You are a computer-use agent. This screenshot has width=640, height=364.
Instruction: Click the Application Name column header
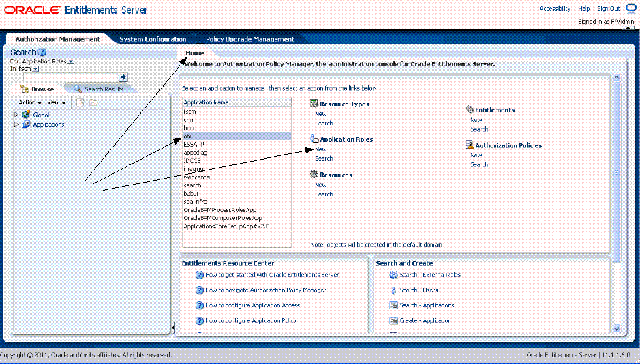tap(237, 102)
